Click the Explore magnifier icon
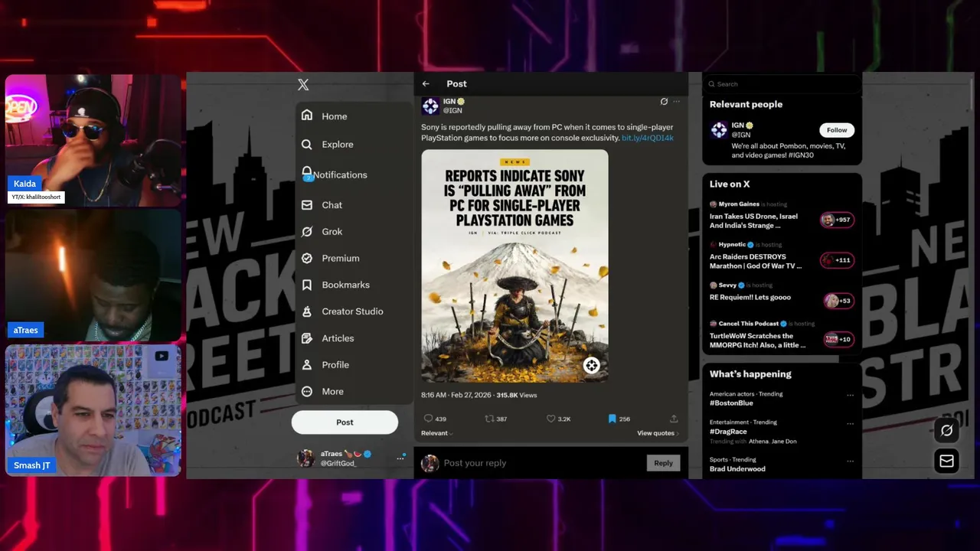 click(x=307, y=145)
